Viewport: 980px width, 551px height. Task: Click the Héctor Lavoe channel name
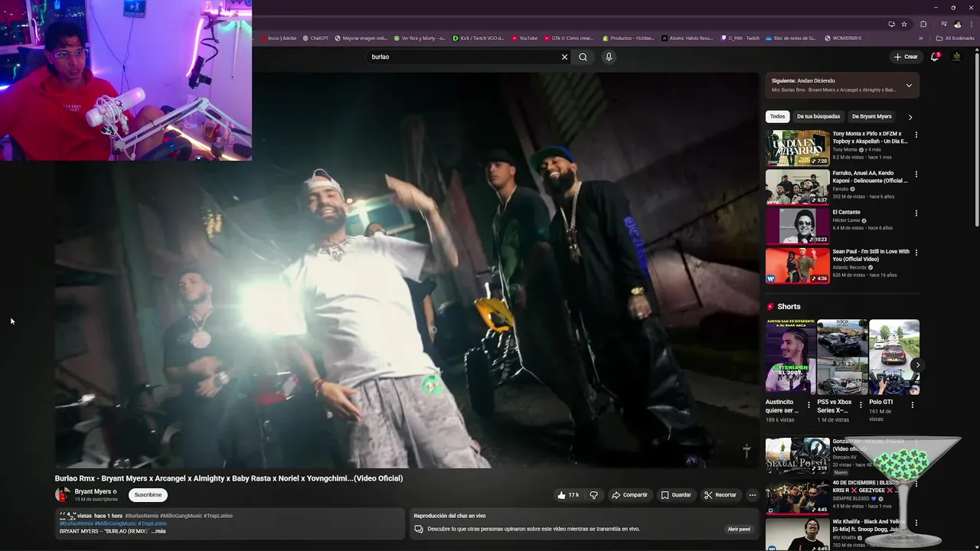[846, 220]
